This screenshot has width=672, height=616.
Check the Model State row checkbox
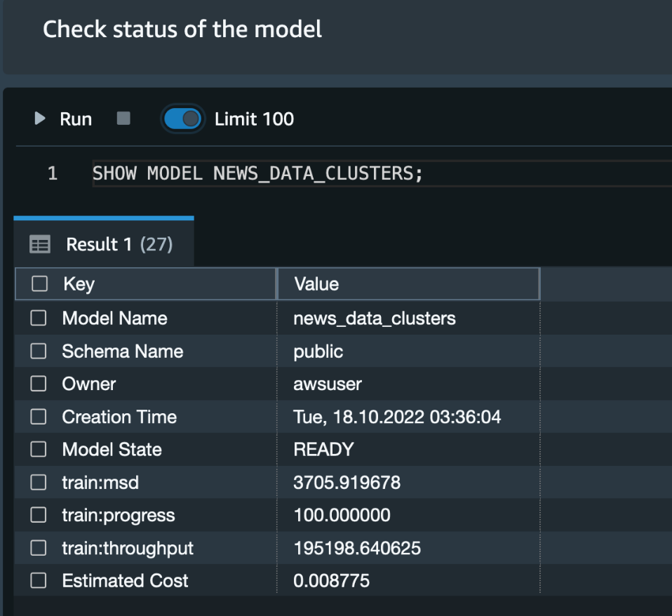pos(39,449)
